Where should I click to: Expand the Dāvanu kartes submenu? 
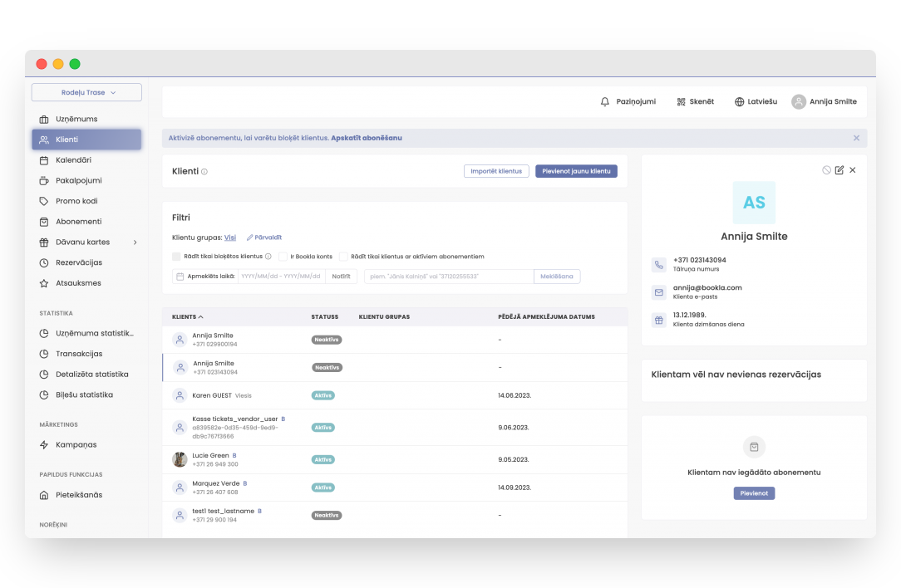click(x=135, y=243)
